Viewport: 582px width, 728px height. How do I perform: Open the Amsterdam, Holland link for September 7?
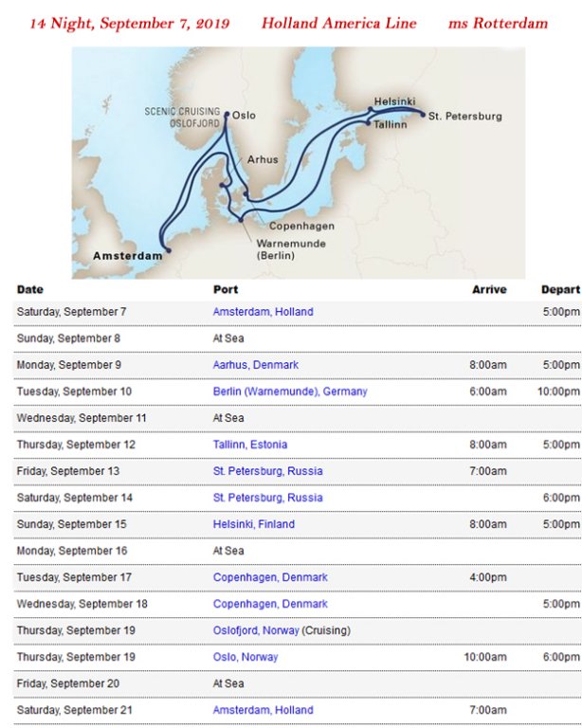tap(263, 312)
